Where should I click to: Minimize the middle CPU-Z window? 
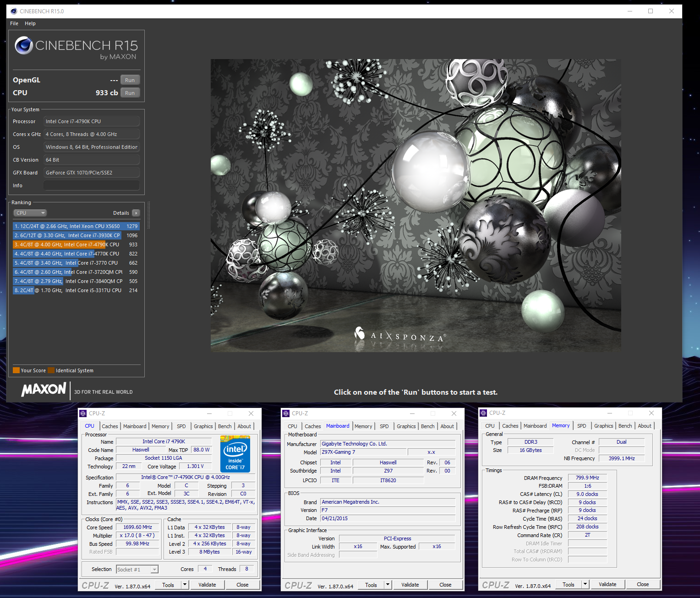(x=412, y=413)
